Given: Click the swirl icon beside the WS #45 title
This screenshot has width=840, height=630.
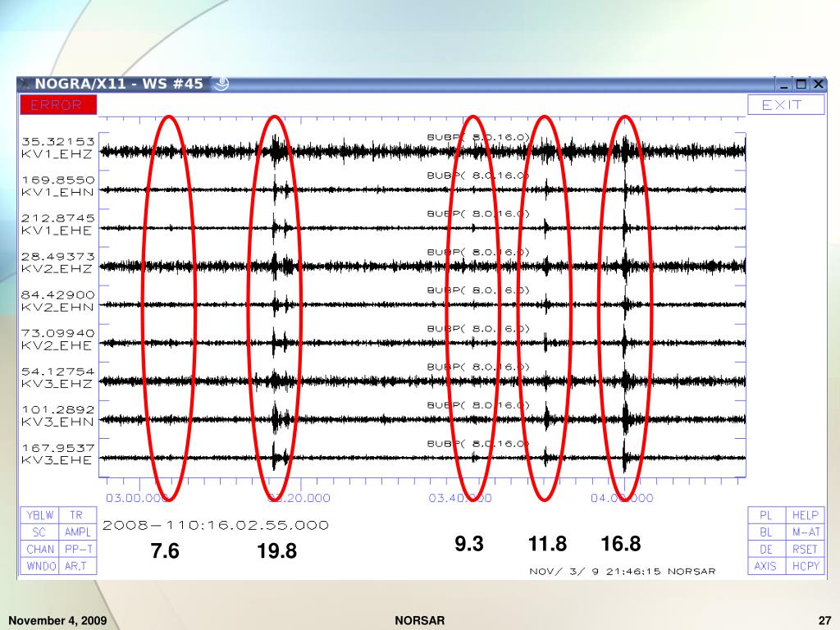Looking at the screenshot, I should [x=221, y=84].
